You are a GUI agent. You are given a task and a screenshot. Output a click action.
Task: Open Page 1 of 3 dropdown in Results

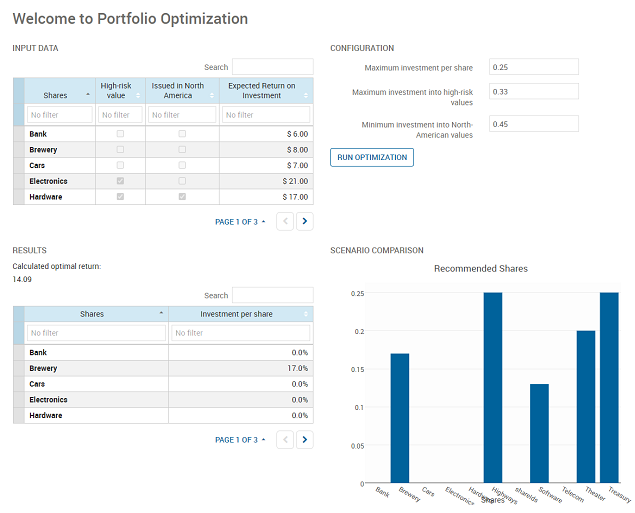(241, 440)
